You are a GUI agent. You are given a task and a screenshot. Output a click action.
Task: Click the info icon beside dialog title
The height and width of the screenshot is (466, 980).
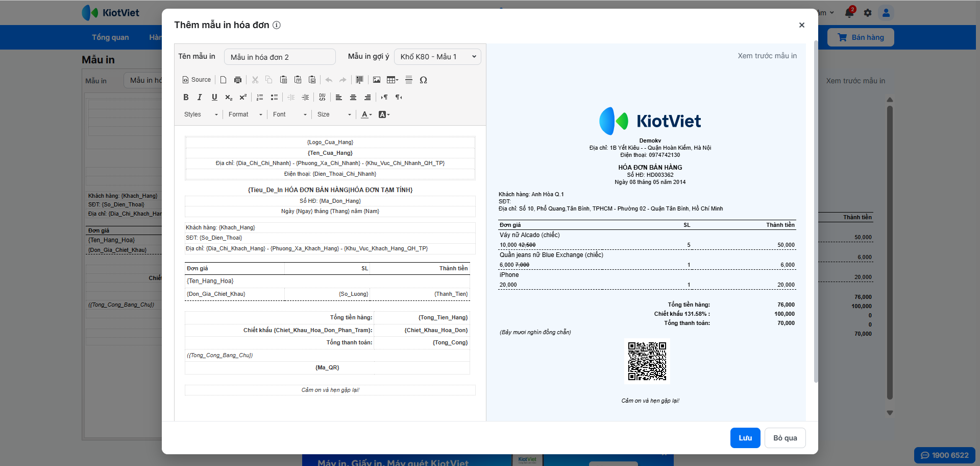277,25
